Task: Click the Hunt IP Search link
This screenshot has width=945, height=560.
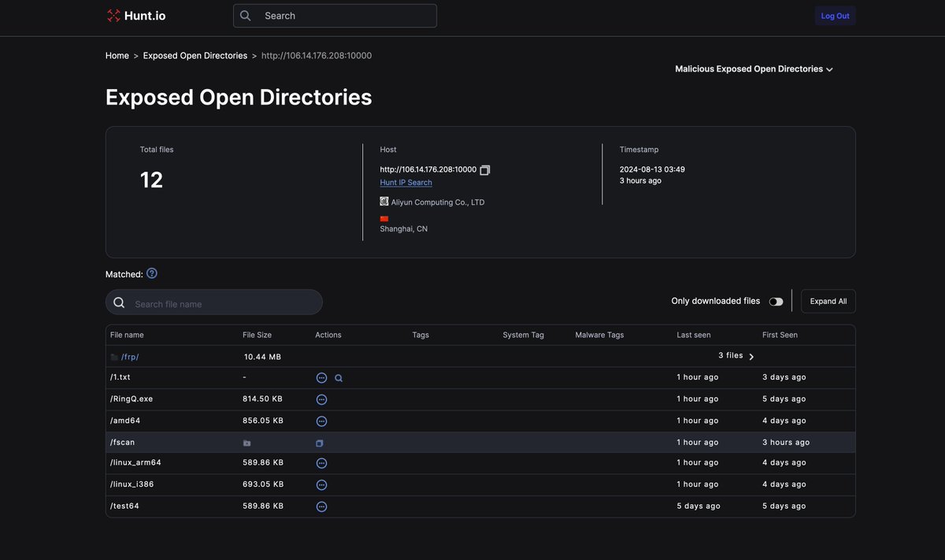Action: [x=406, y=183]
